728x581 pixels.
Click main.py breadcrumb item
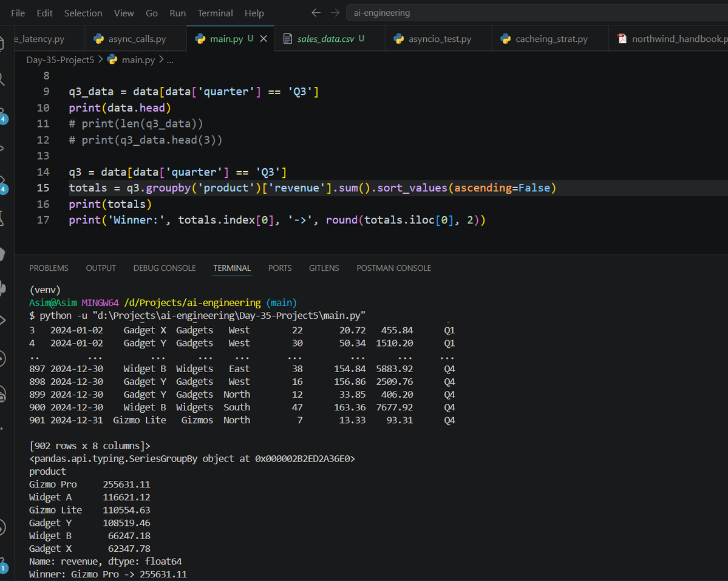pyautogui.click(x=138, y=60)
